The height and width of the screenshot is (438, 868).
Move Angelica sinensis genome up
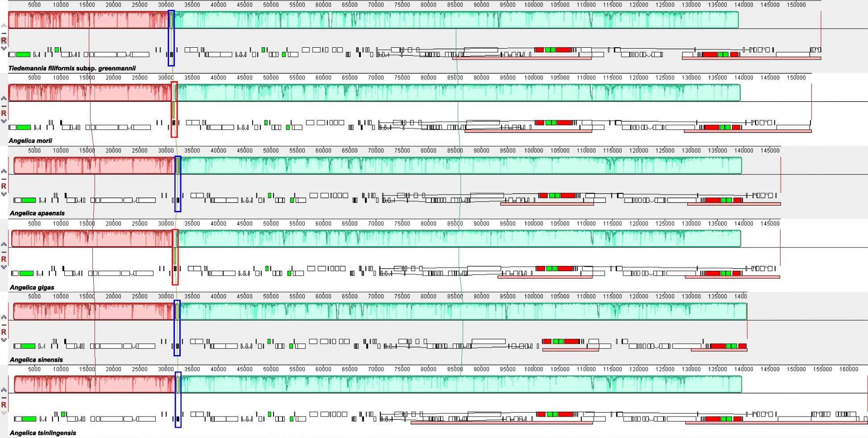coord(4,317)
